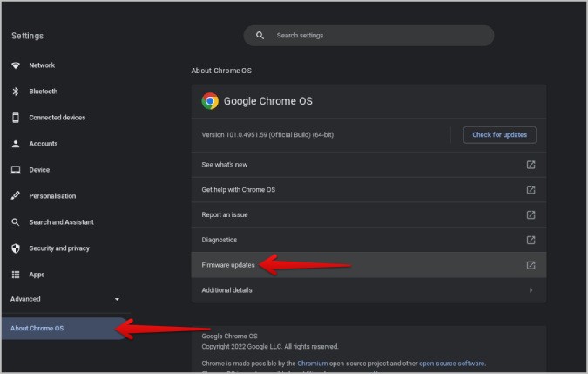Viewport: 588px width, 374px height.
Task: Click the Check for updates button
Action: (x=499, y=135)
